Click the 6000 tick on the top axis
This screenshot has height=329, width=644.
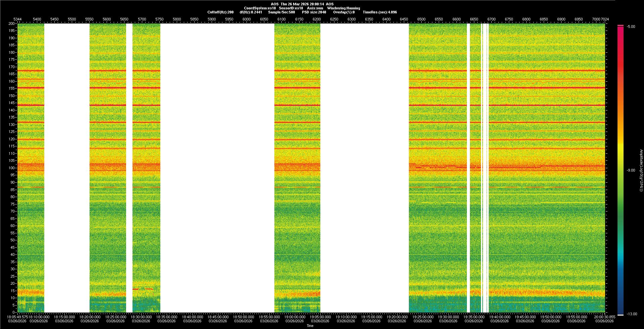pos(247,19)
